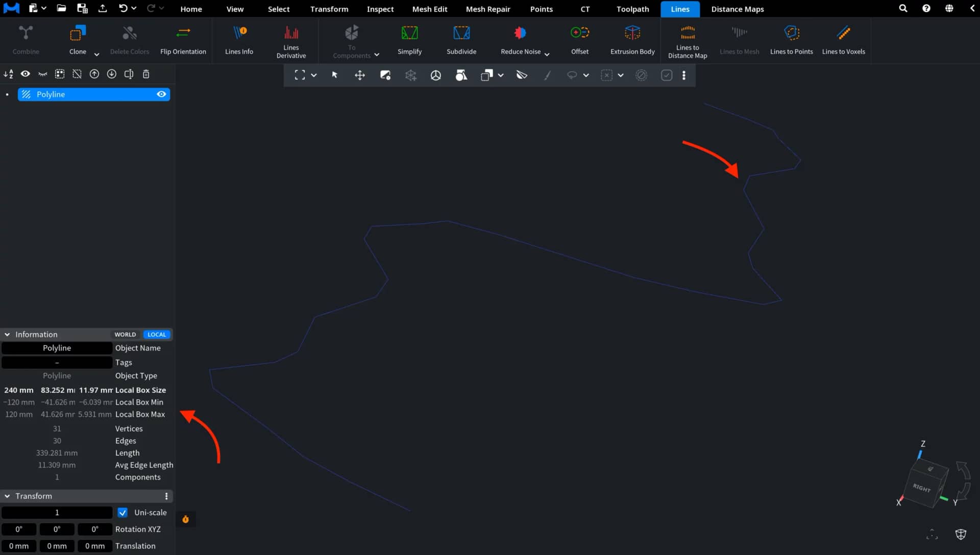Viewport: 980px width, 555px height.
Task: Collapse the Information panel
Action: [7, 335]
